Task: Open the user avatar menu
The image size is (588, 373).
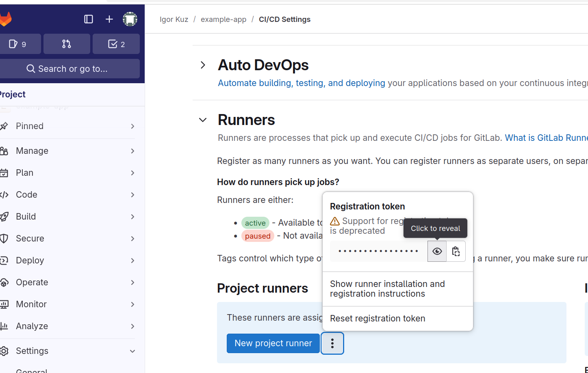Action: click(130, 19)
